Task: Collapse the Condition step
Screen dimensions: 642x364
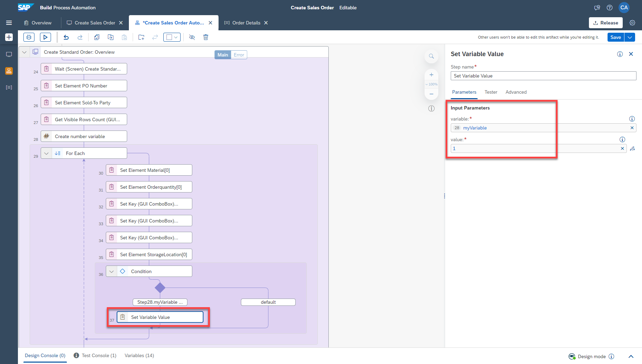Action: pyautogui.click(x=112, y=271)
